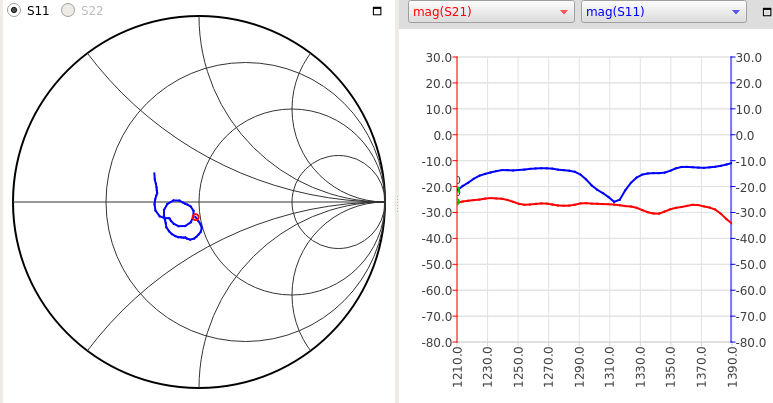773x403 pixels.
Task: Click the left axis -50.0 label
Action: coord(437,265)
